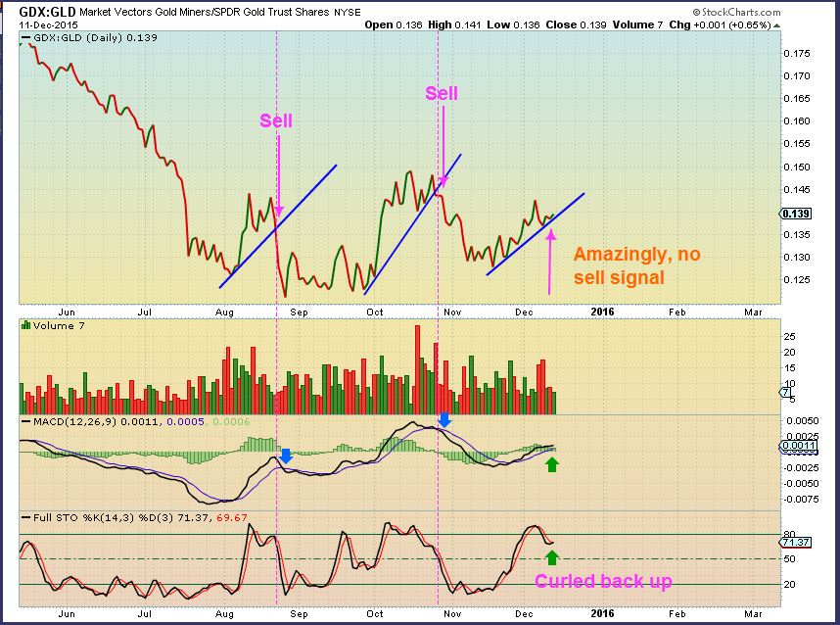Click the 15 volume axis label
840x625 pixels.
[790, 368]
